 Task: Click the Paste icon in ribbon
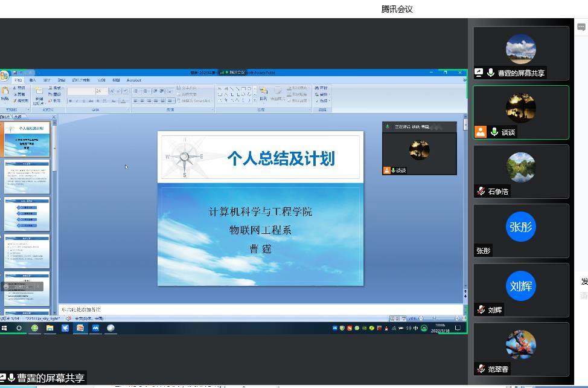(x=5, y=93)
